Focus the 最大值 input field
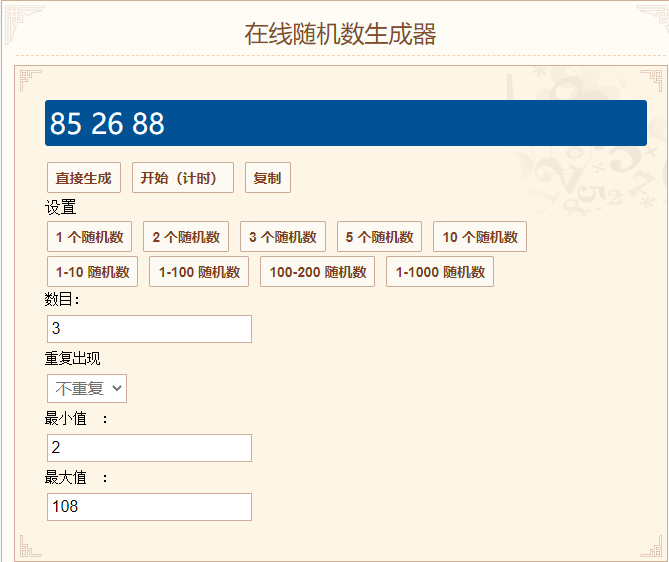The width and height of the screenshot is (669, 562). pos(149,507)
